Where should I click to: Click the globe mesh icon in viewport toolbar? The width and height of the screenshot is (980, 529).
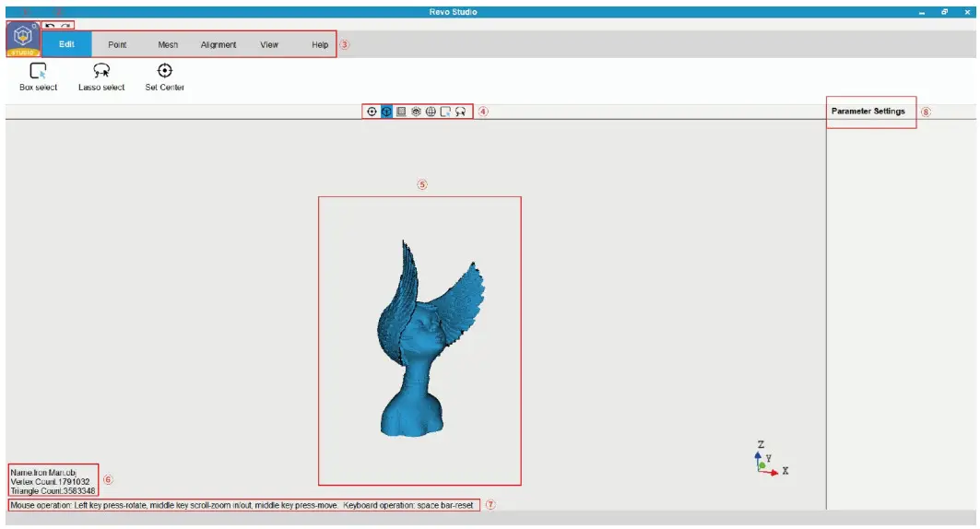click(x=431, y=112)
